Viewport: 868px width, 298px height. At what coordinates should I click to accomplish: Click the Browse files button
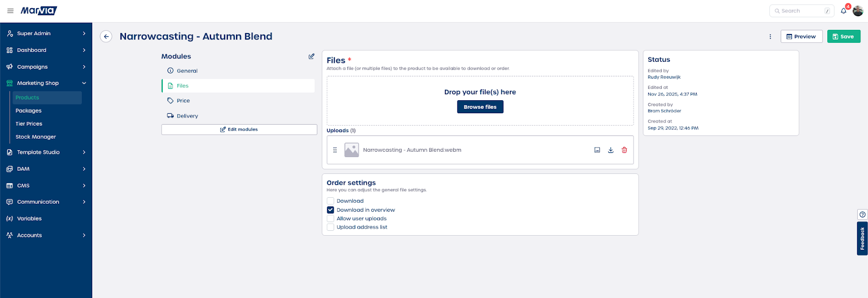coord(480,107)
